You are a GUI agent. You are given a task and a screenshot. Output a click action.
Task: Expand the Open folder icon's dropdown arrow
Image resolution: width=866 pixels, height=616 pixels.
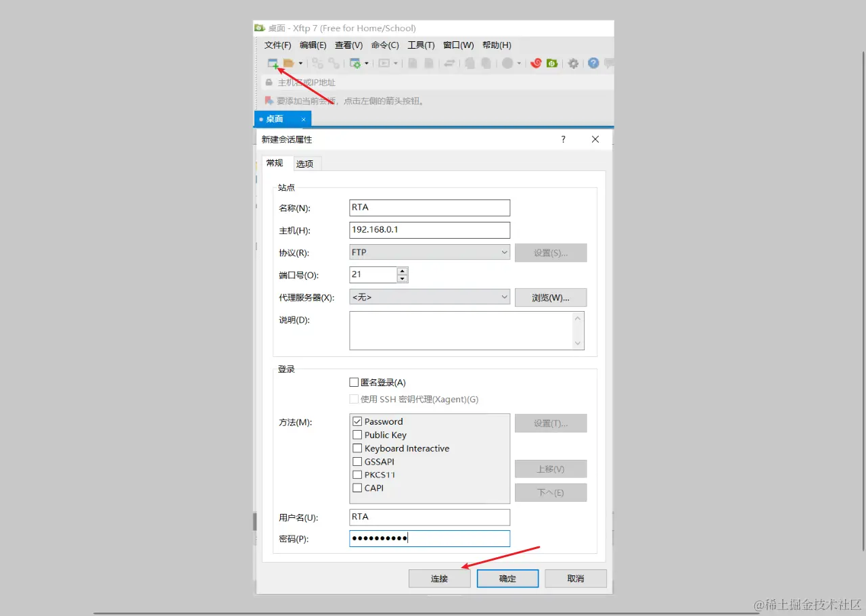pyautogui.click(x=300, y=64)
